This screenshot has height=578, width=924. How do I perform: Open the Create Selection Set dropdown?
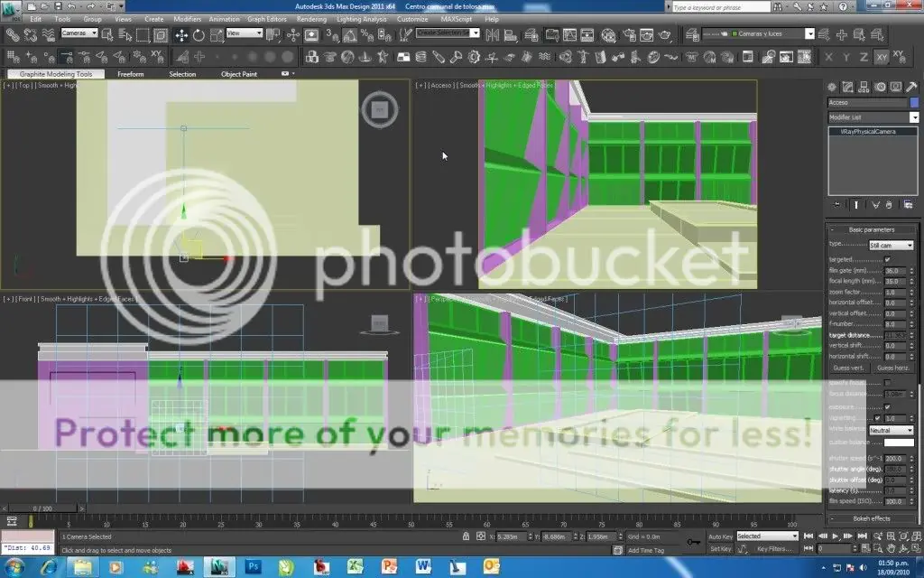[448, 33]
